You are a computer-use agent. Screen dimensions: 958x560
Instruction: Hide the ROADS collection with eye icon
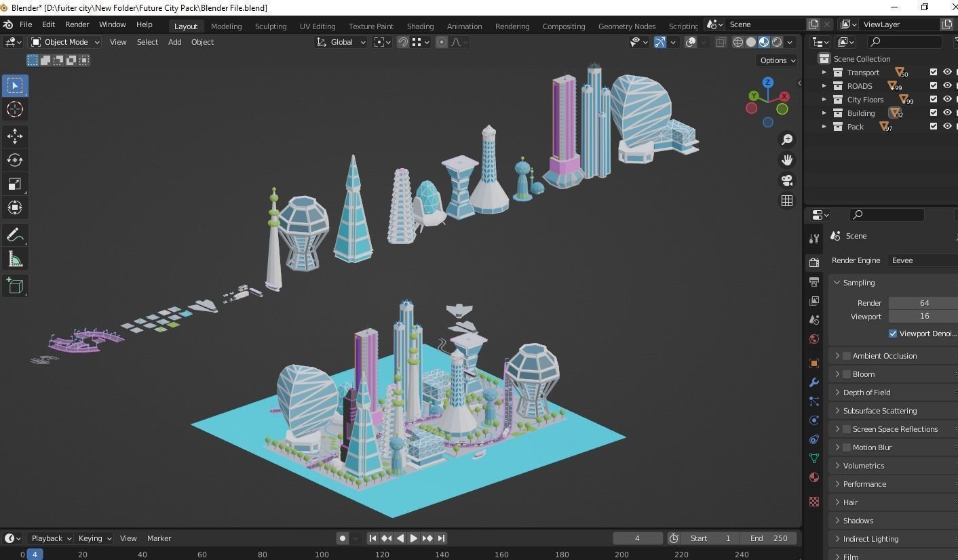click(947, 85)
